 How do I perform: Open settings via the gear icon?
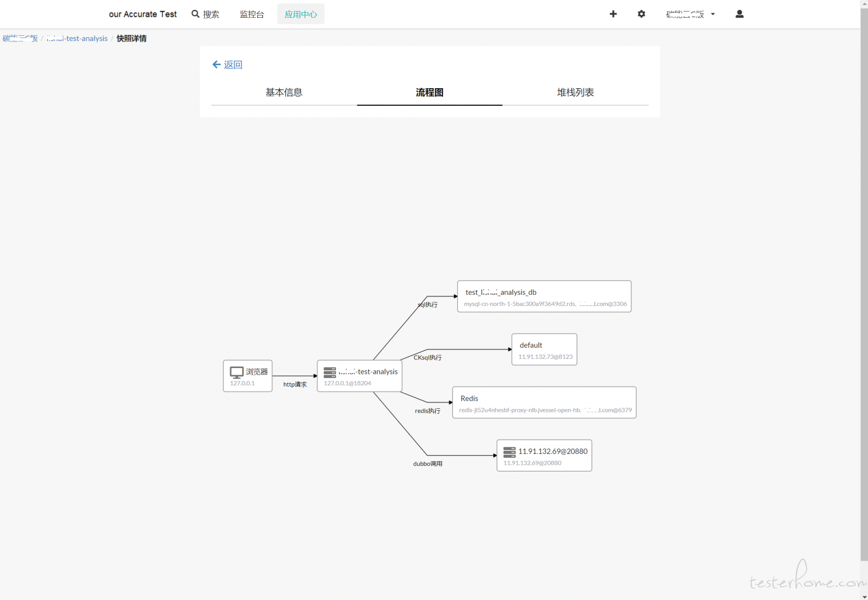coord(641,14)
